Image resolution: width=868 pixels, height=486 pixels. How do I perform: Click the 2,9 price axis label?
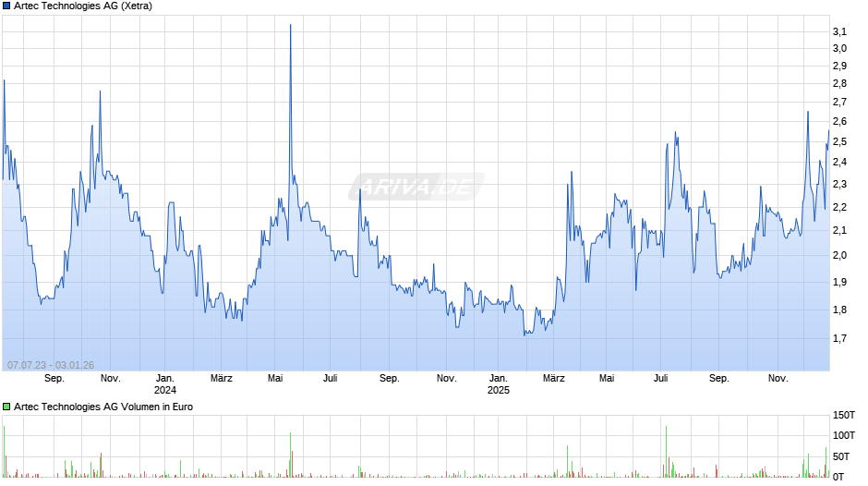click(839, 66)
